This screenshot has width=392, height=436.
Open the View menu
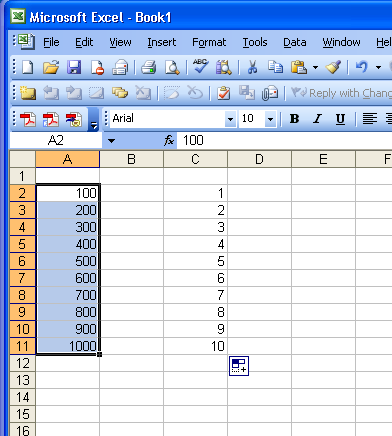120,42
